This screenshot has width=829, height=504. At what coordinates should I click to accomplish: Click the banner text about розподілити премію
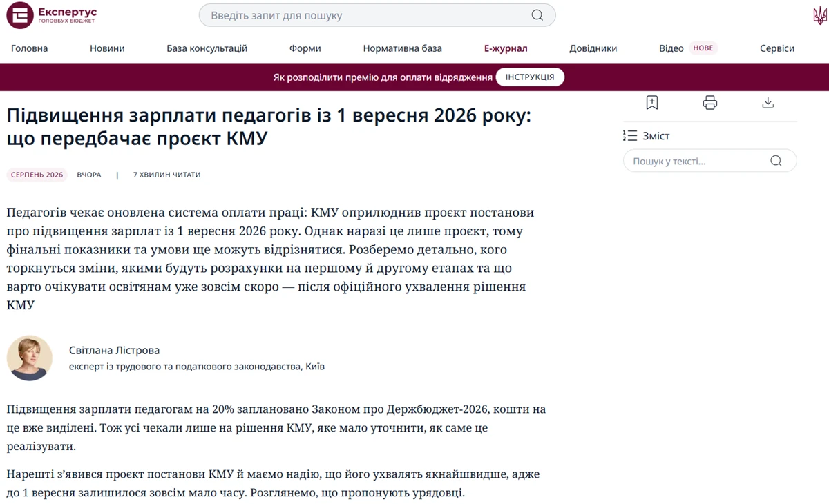(383, 77)
